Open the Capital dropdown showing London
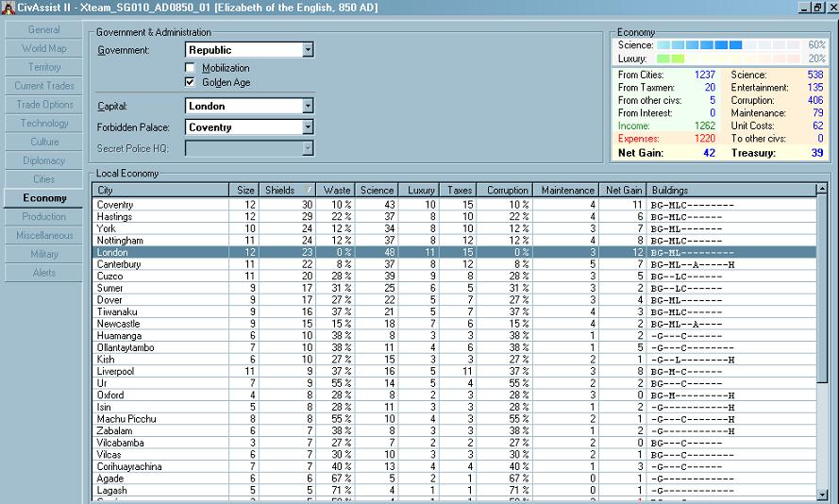Screen dimensions: 839x504 (249, 106)
